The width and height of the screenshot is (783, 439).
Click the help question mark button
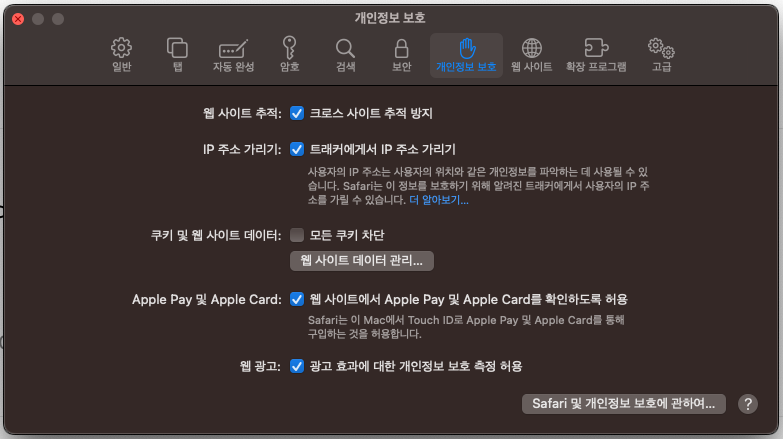pos(748,404)
